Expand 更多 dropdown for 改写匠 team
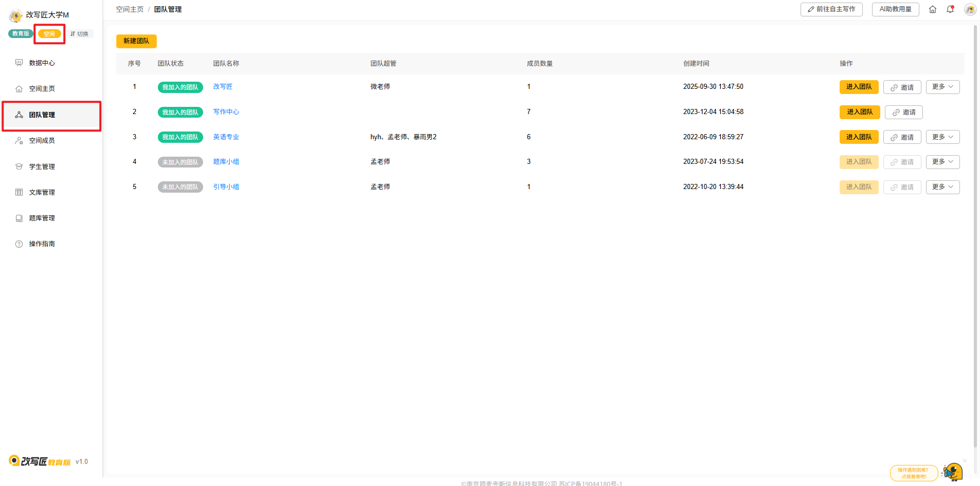The width and height of the screenshot is (980, 486). coord(942,87)
